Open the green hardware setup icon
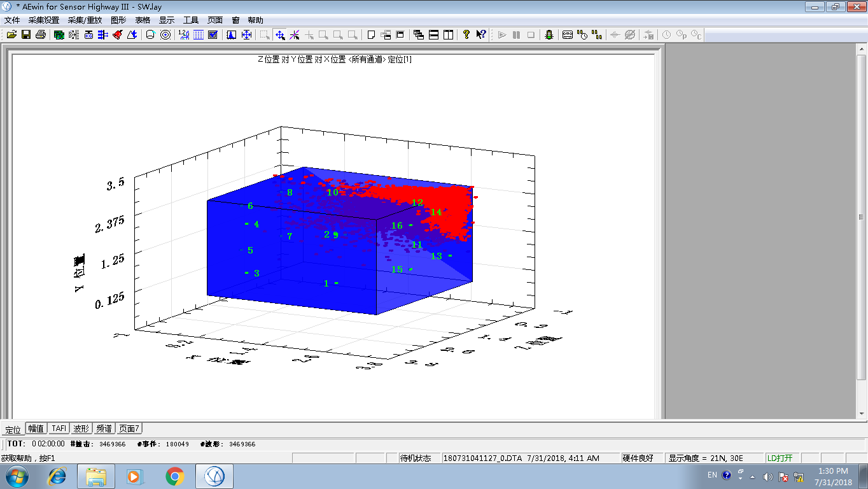The width and height of the screenshot is (868, 489). click(x=59, y=34)
